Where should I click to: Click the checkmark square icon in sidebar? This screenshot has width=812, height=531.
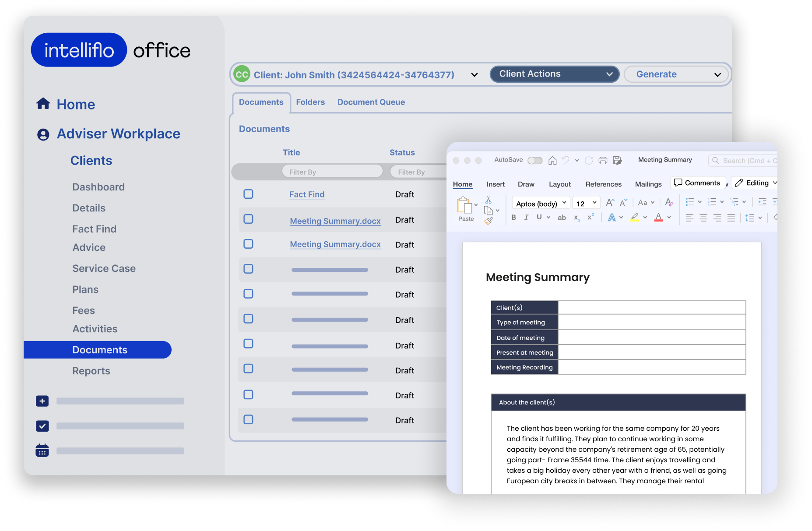coord(42,426)
